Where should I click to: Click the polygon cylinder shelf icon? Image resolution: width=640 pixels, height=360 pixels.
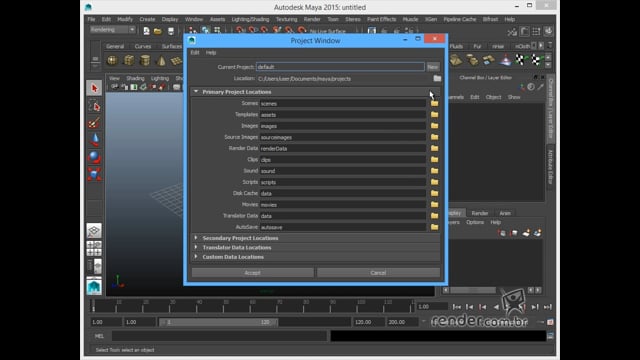(x=145, y=60)
